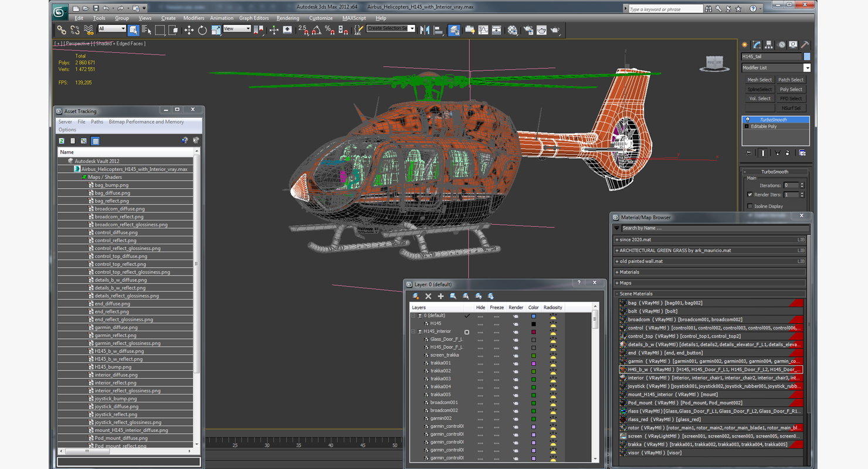Expand the Maps group in browser
The image size is (868, 469).
pyautogui.click(x=617, y=283)
